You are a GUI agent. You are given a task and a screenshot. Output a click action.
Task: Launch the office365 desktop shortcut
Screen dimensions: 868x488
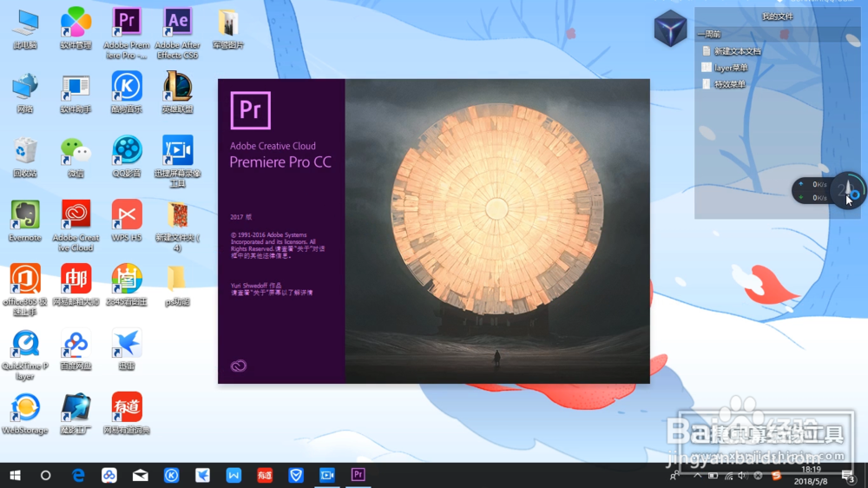[x=25, y=290]
